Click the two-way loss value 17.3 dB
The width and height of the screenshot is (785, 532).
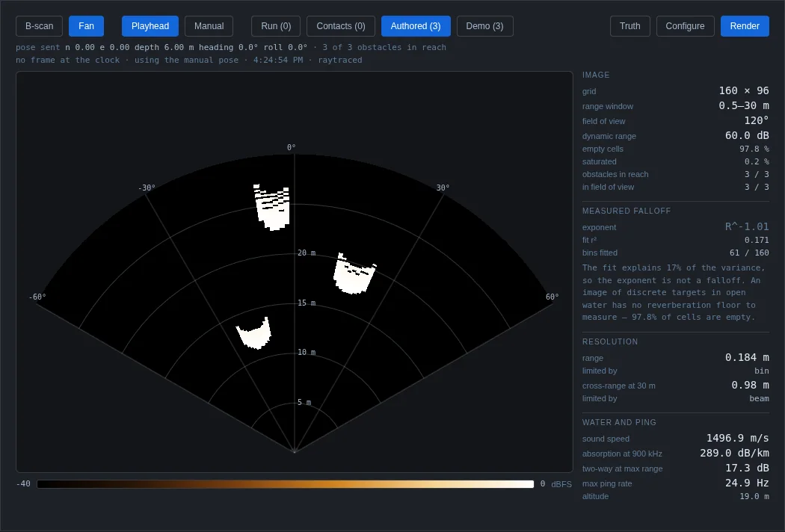(747, 468)
